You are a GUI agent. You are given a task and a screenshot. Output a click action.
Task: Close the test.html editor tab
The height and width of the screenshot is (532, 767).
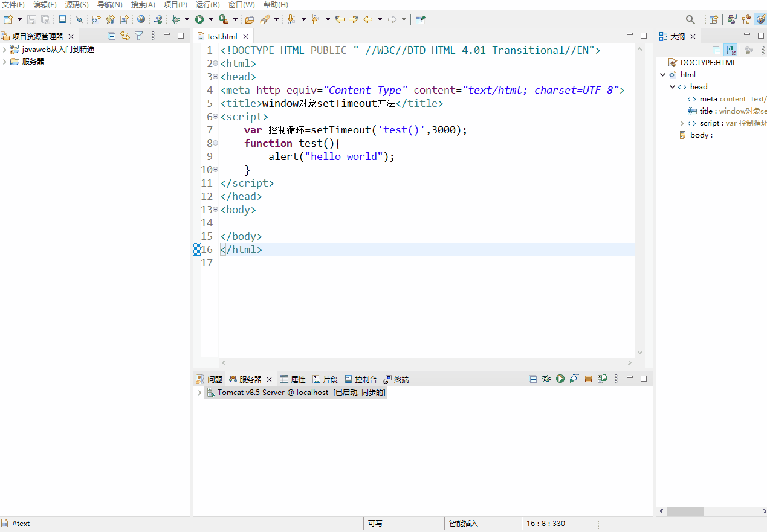245,37
